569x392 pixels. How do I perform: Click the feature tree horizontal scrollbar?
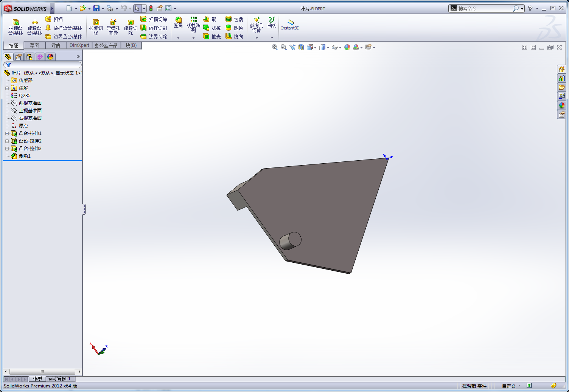click(42, 372)
